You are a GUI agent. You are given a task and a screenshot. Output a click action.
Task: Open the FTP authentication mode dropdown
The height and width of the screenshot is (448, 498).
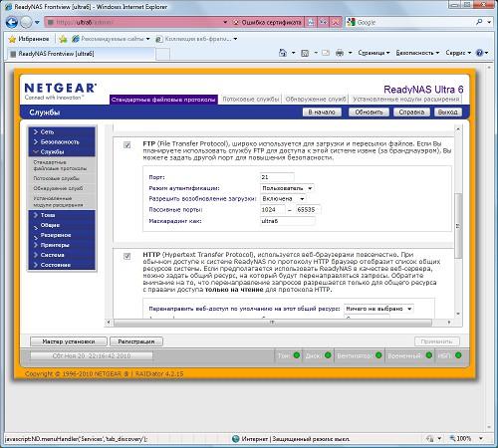point(287,188)
